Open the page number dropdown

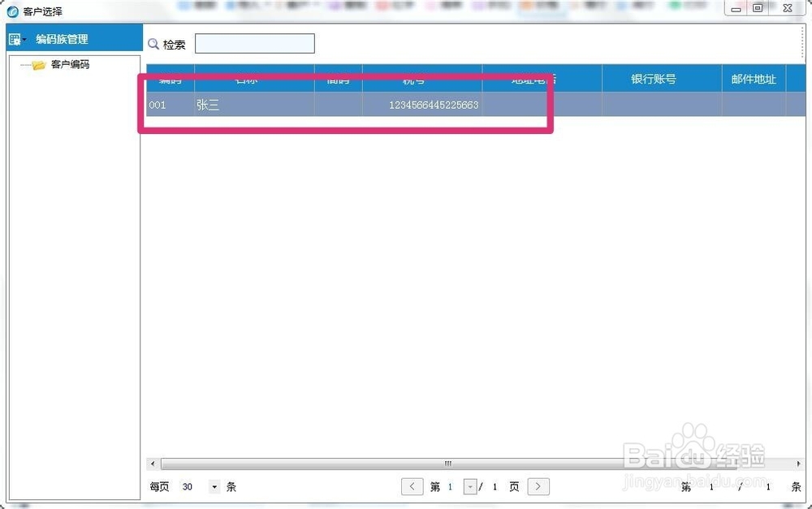[x=469, y=487]
